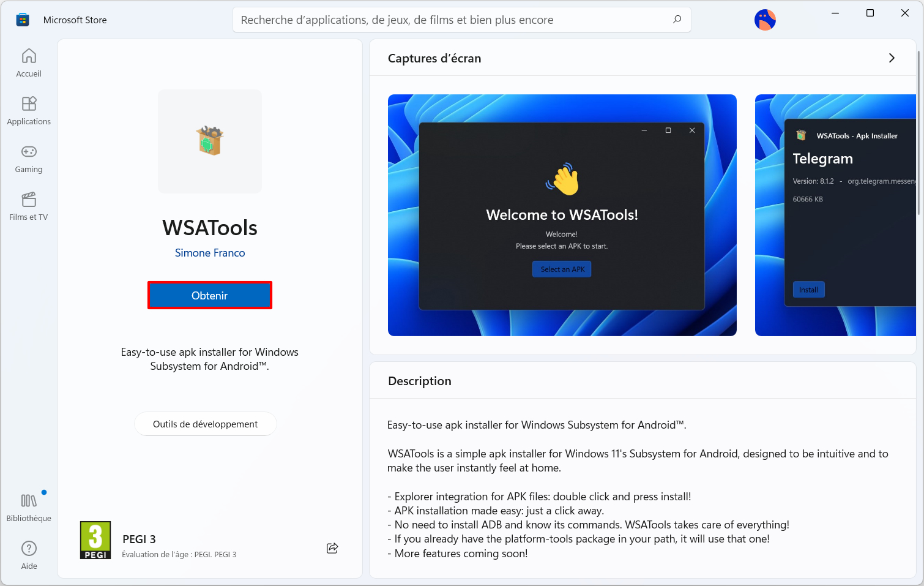Click the Description heading

tap(420, 381)
